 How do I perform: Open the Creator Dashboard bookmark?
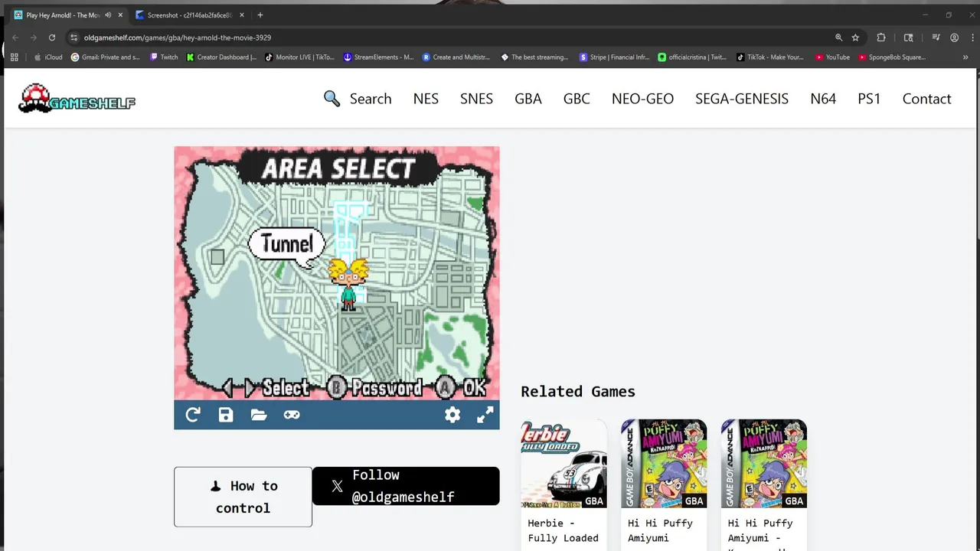pos(222,57)
